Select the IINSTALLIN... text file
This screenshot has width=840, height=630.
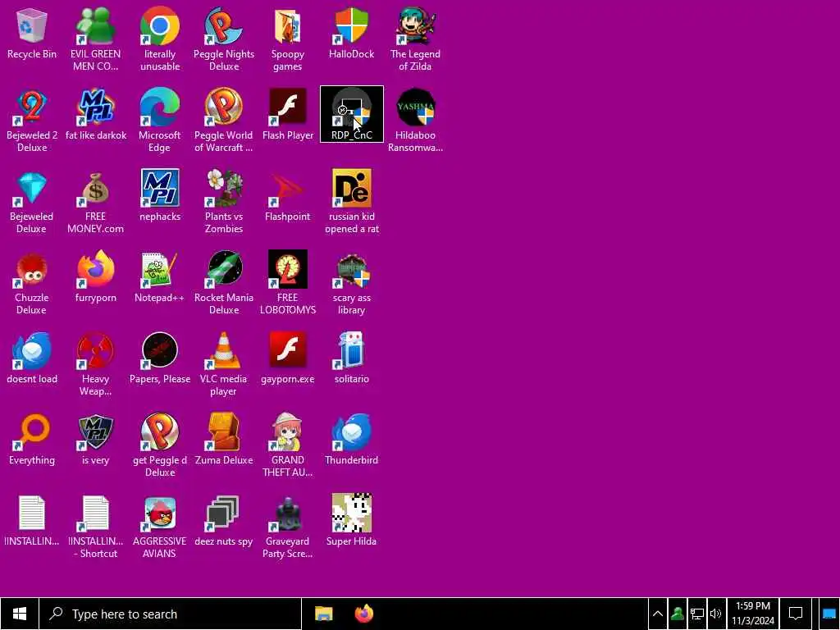pyautogui.click(x=32, y=522)
